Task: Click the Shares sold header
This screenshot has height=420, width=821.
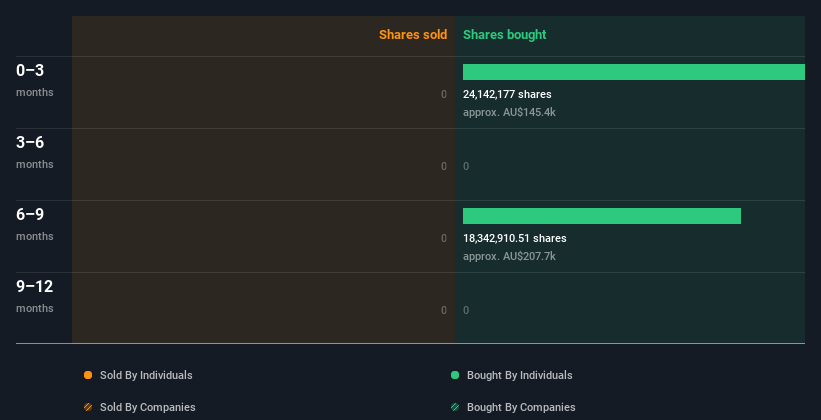Action: (413, 35)
